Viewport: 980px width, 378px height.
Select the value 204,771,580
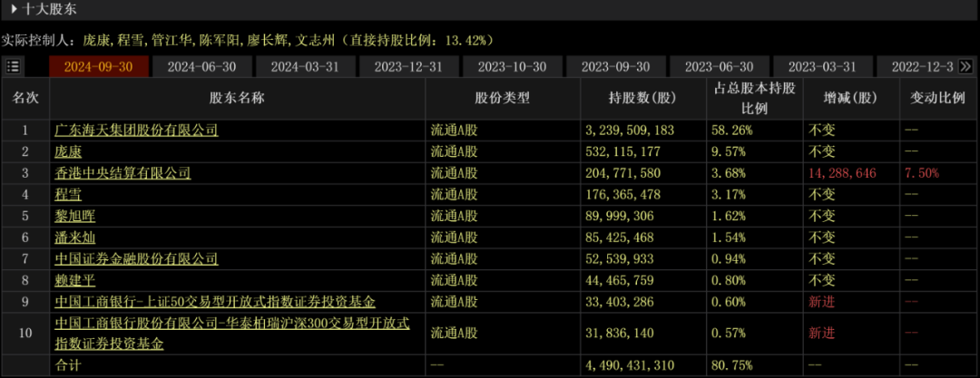tap(623, 173)
